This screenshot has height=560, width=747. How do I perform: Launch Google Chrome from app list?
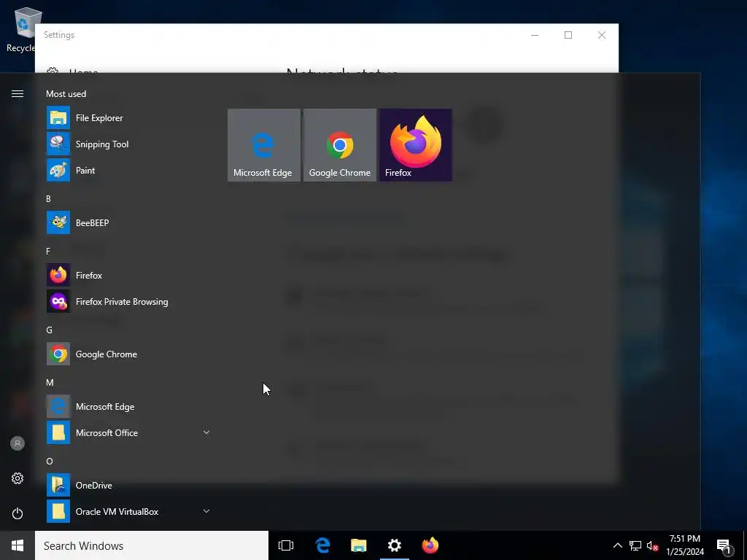[128, 354]
